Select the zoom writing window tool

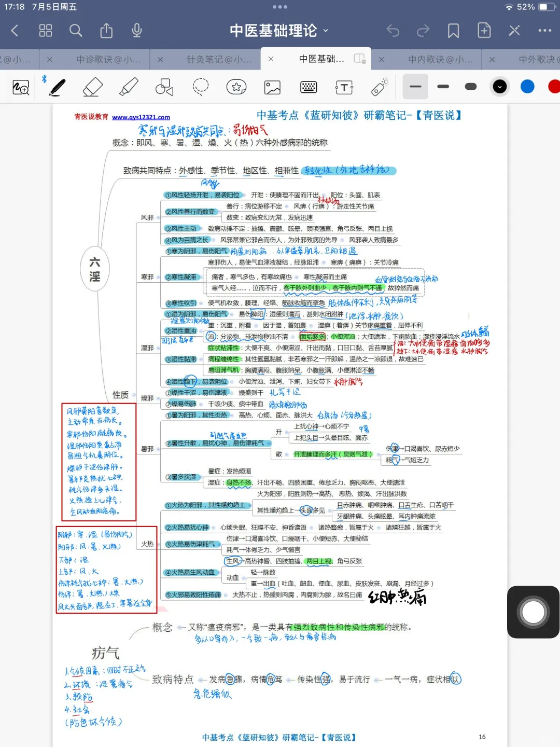pos(21,87)
